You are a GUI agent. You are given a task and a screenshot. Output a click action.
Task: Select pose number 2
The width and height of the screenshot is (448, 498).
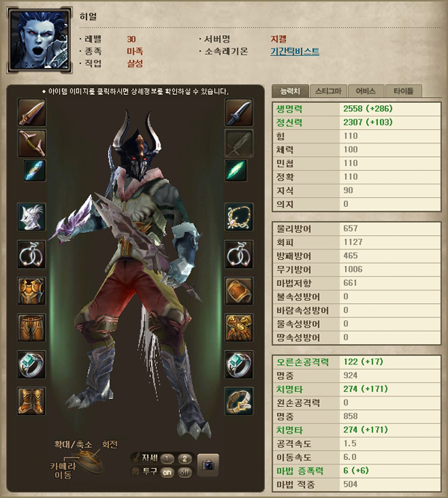point(185,458)
